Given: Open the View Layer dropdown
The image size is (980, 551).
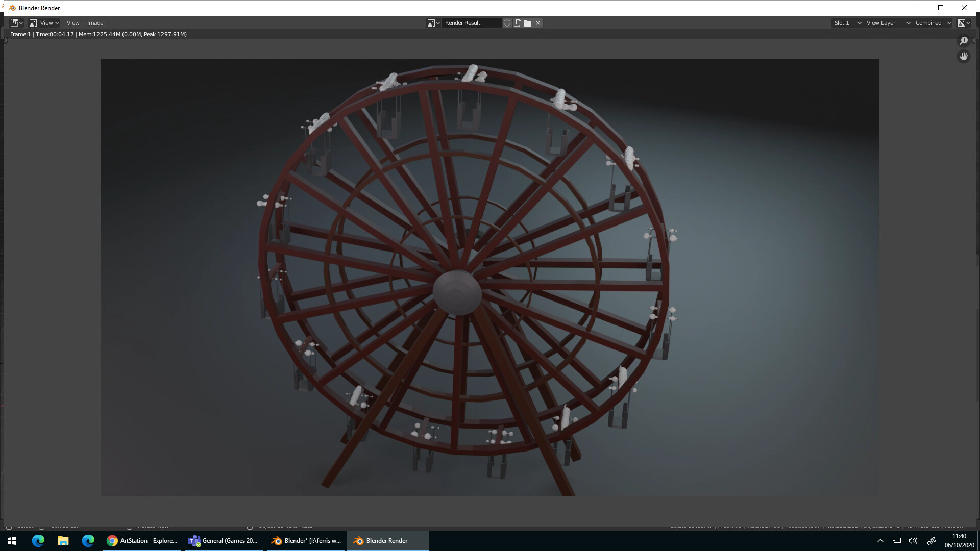Looking at the screenshot, I should pyautogui.click(x=887, y=23).
